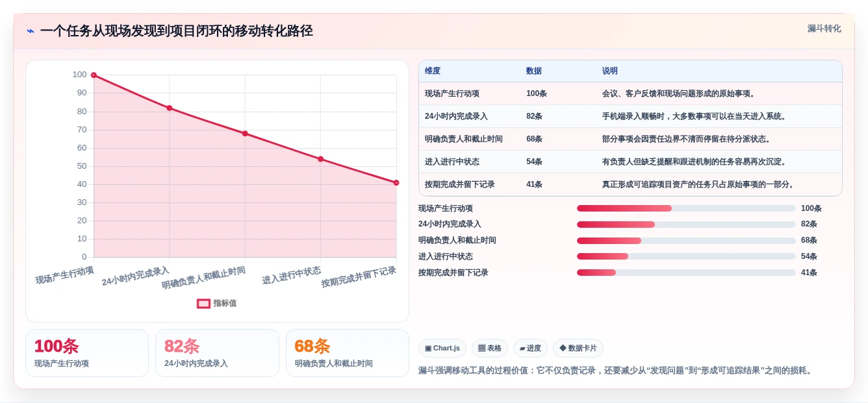Click the 82条 value in the table
Image resolution: width=868 pixels, height=403 pixels.
535,116
